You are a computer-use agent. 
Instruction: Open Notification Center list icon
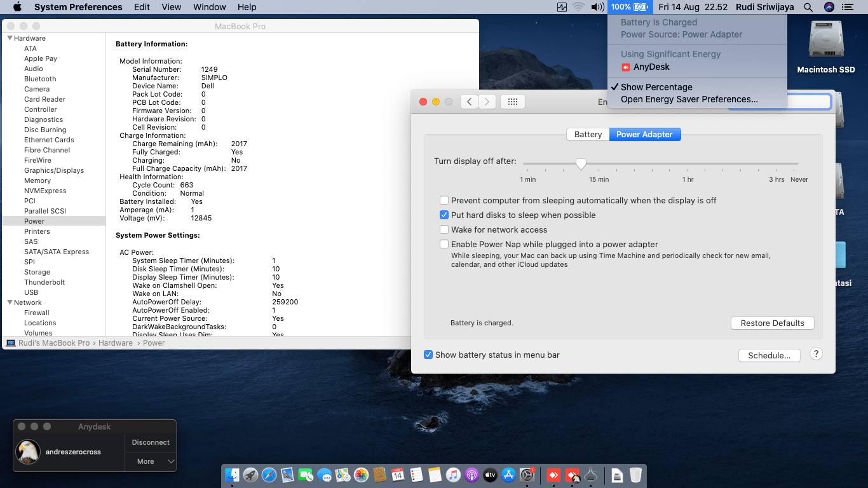pyautogui.click(x=848, y=7)
